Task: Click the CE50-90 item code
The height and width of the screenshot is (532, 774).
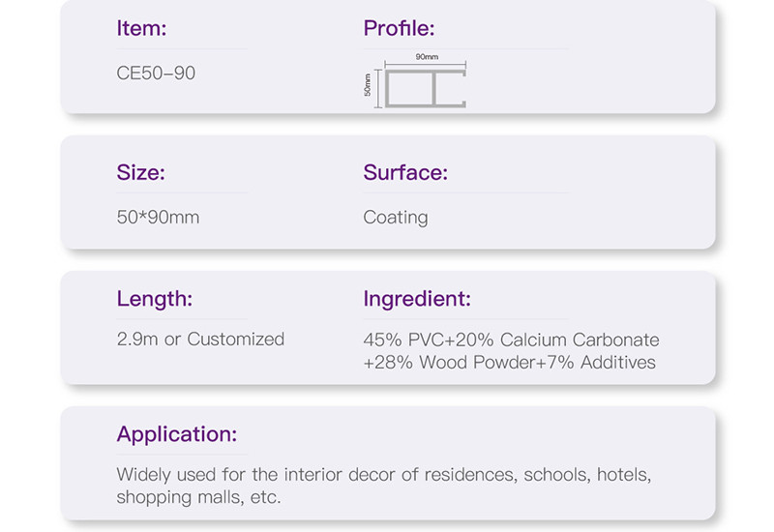Action: point(156,73)
